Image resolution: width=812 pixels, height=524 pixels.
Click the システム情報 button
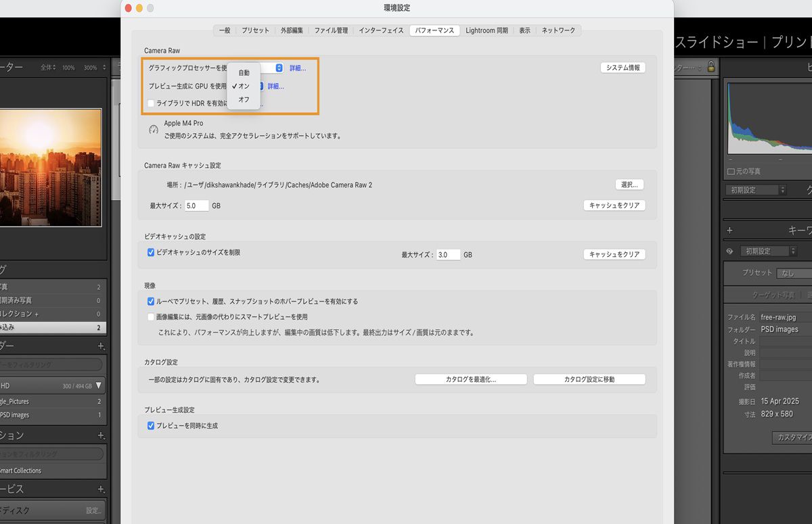pos(622,67)
